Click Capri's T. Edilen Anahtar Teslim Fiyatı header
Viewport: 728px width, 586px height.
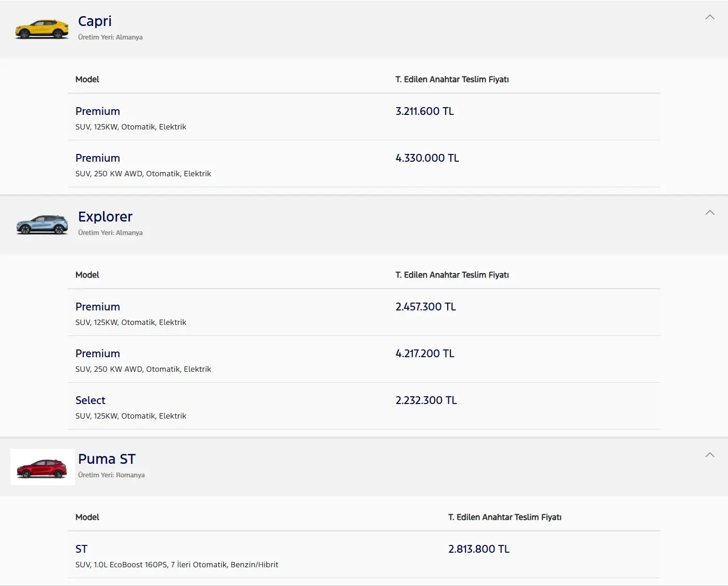click(452, 80)
